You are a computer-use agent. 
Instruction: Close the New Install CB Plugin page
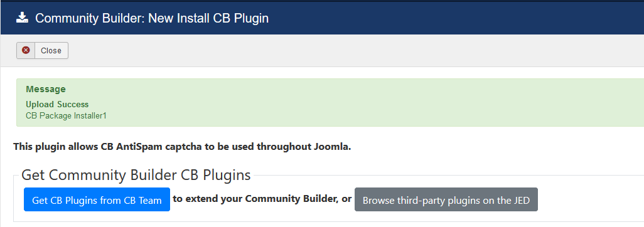tap(42, 51)
